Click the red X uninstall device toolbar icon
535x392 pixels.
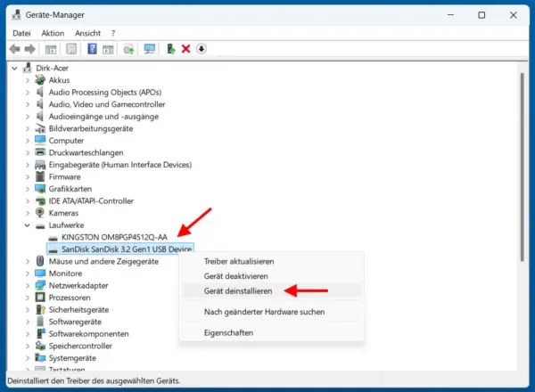click(x=186, y=49)
